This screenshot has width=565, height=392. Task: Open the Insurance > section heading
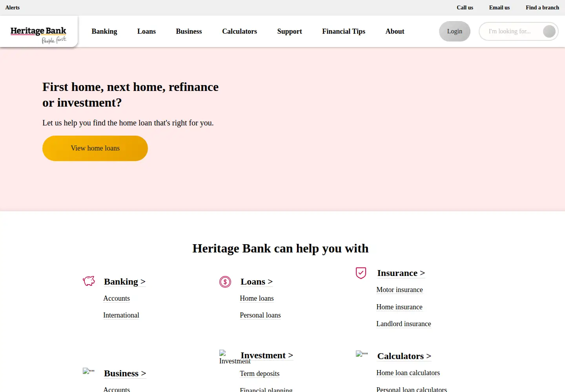pos(401,273)
